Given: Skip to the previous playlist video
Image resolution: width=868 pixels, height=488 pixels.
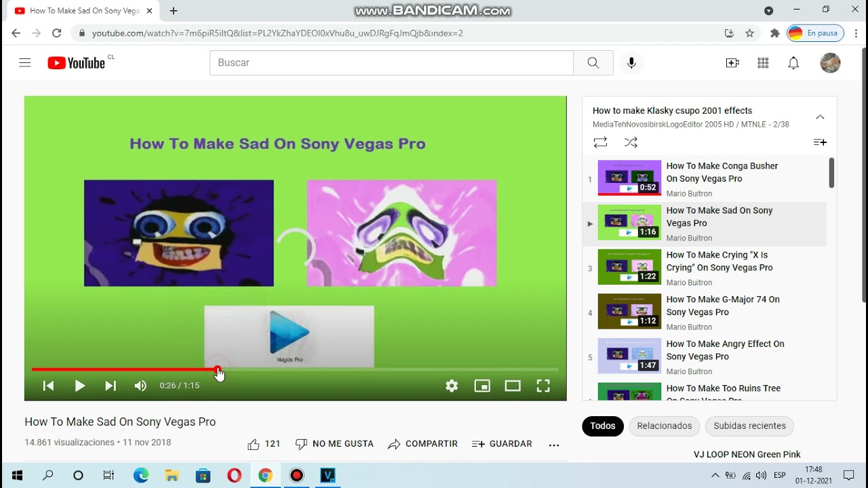Looking at the screenshot, I should pos(48,386).
